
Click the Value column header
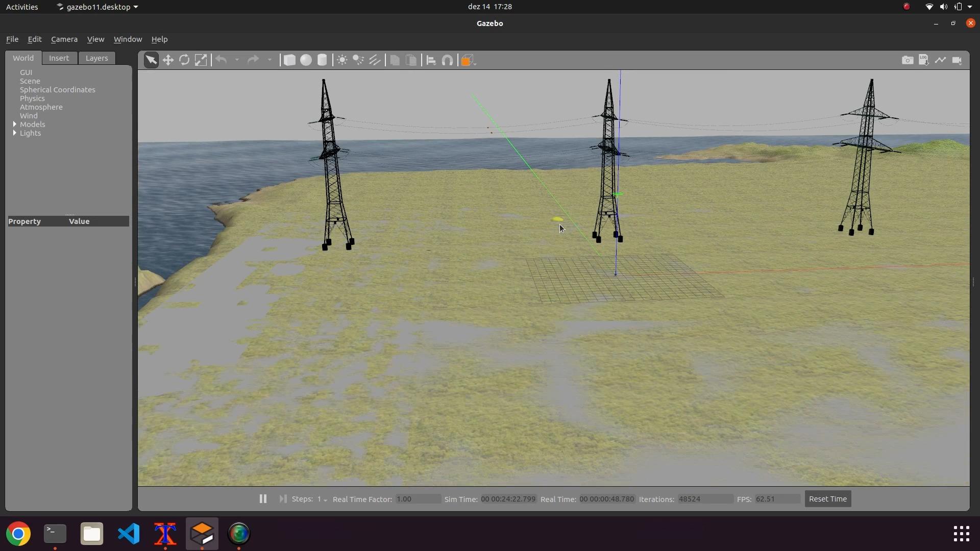point(99,221)
